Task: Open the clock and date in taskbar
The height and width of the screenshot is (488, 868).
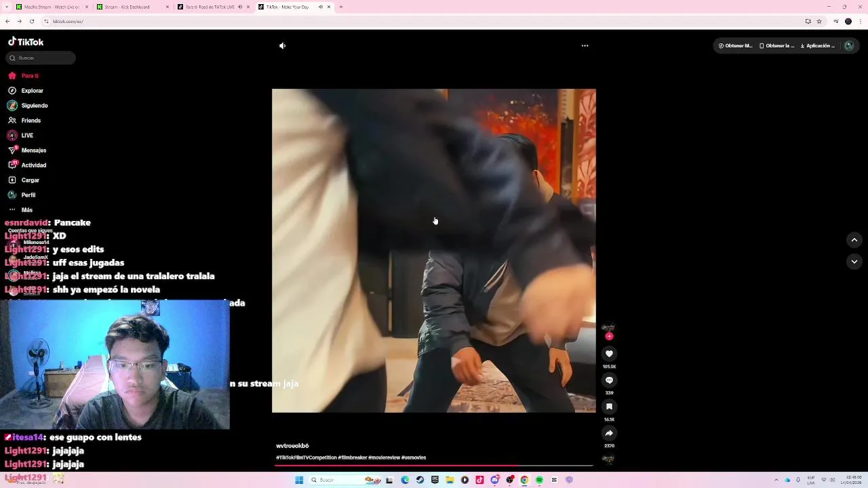Action: (x=852, y=480)
